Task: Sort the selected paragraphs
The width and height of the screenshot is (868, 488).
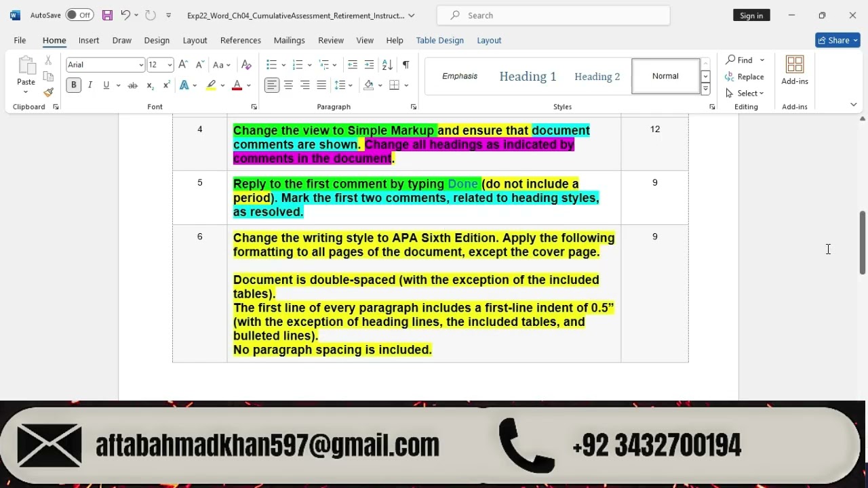Action: 387,64
